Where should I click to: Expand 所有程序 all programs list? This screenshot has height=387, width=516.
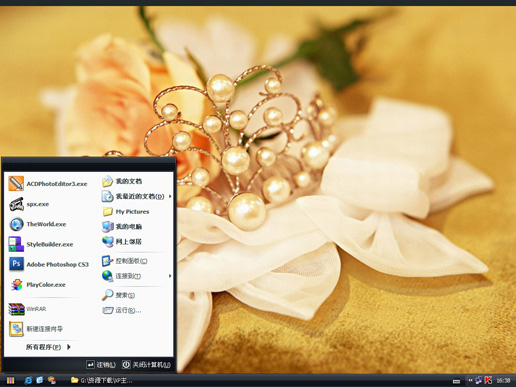pyautogui.click(x=48, y=347)
